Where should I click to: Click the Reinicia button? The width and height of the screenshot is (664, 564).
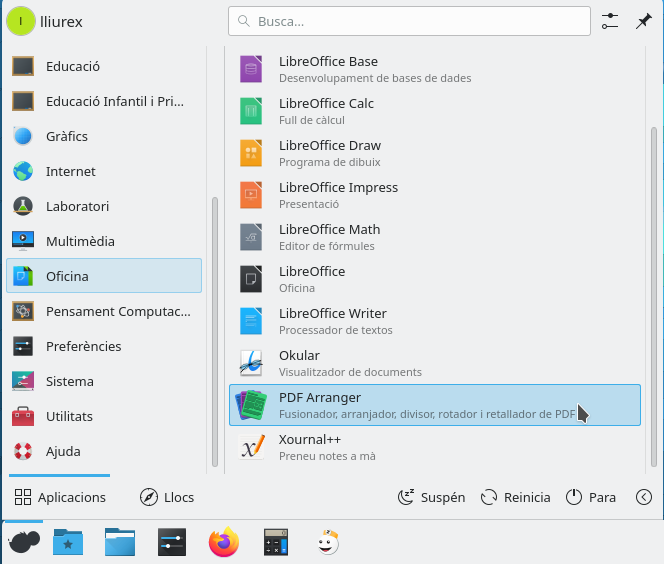coord(515,497)
